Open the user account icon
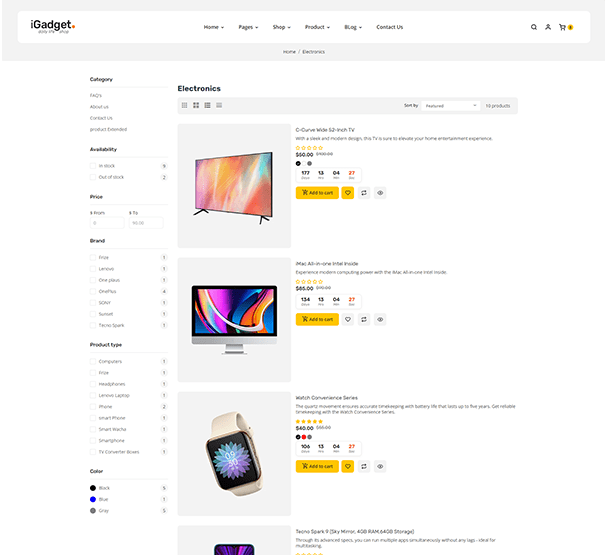605x555 pixels. [x=548, y=27]
